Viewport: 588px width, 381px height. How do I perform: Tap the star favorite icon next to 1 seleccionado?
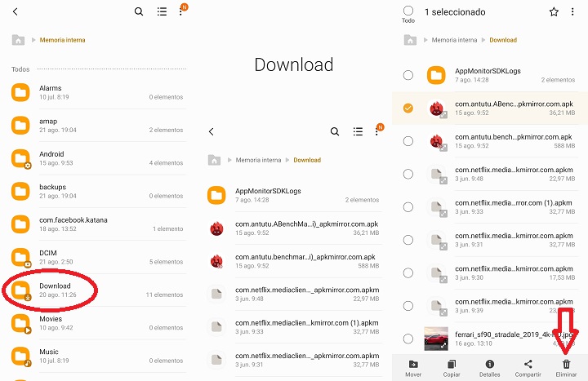554,12
